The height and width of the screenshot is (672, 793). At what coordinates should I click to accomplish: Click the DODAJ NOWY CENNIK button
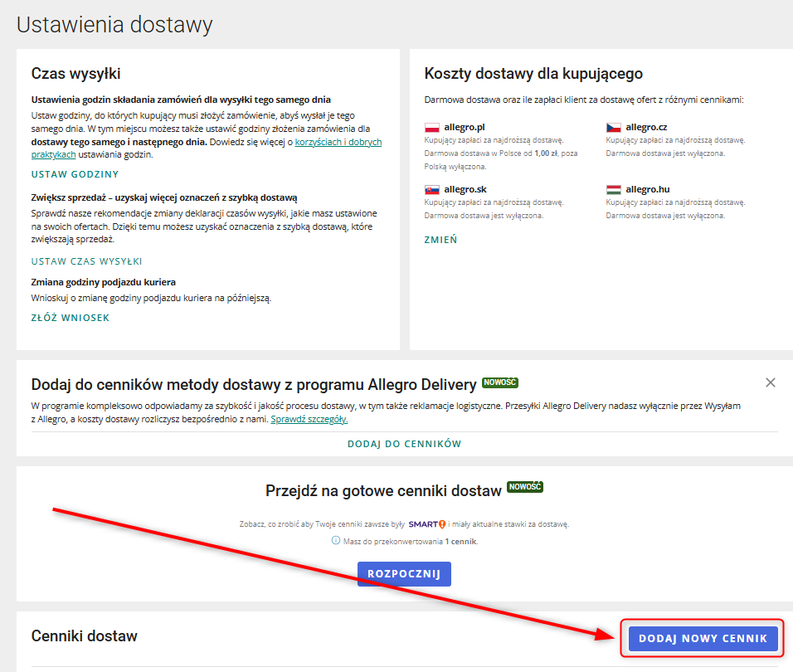pyautogui.click(x=703, y=638)
